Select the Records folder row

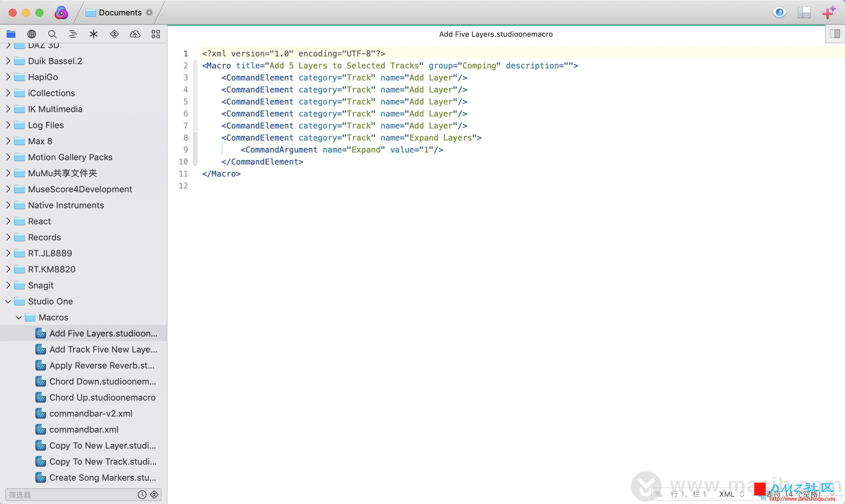click(83, 237)
